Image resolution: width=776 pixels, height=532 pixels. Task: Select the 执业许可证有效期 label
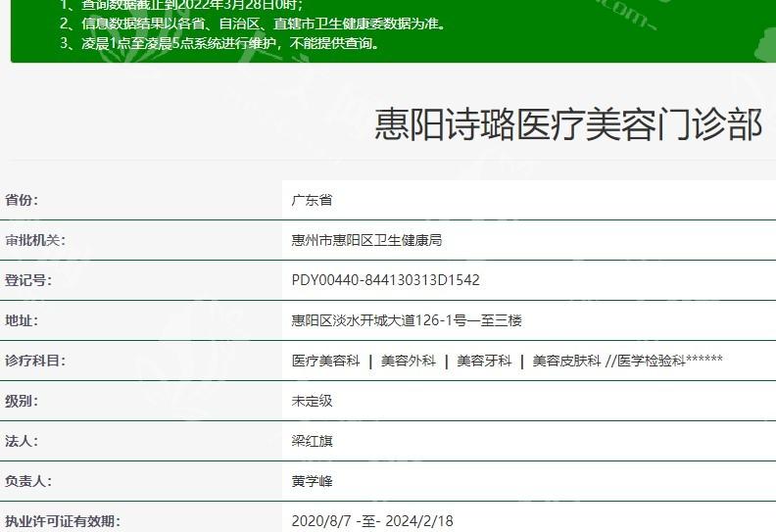[63, 520]
